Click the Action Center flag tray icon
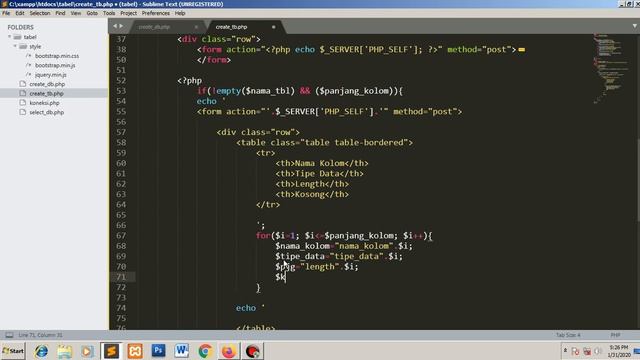 [x=576, y=351]
